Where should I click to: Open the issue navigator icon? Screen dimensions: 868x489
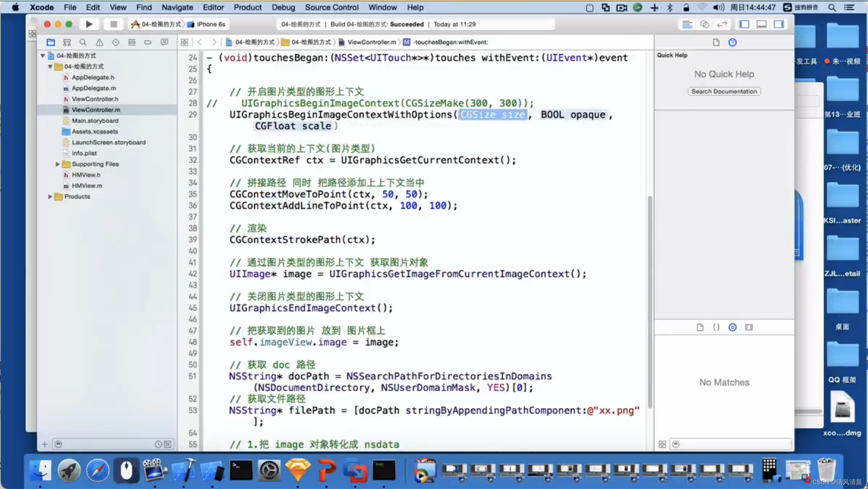[x=99, y=42]
